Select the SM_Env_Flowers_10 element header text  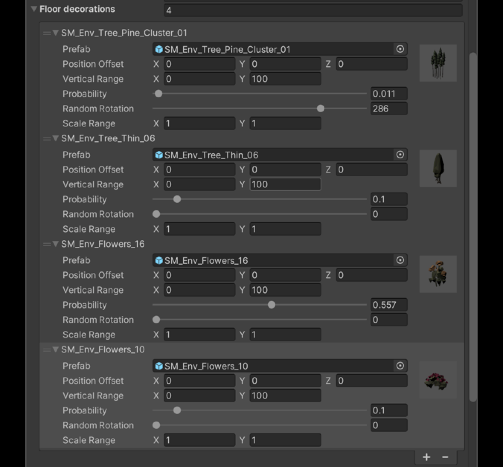click(x=103, y=350)
